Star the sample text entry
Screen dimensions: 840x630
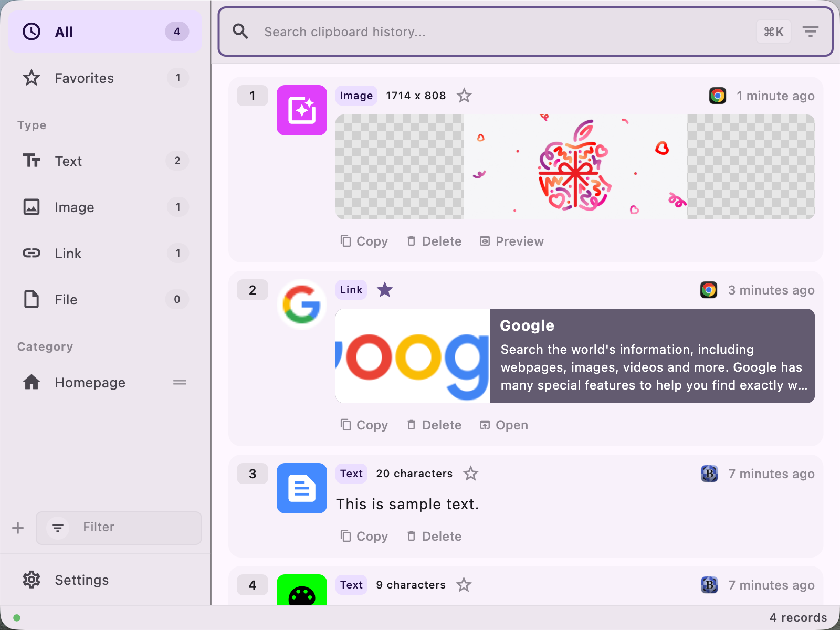[x=471, y=474]
